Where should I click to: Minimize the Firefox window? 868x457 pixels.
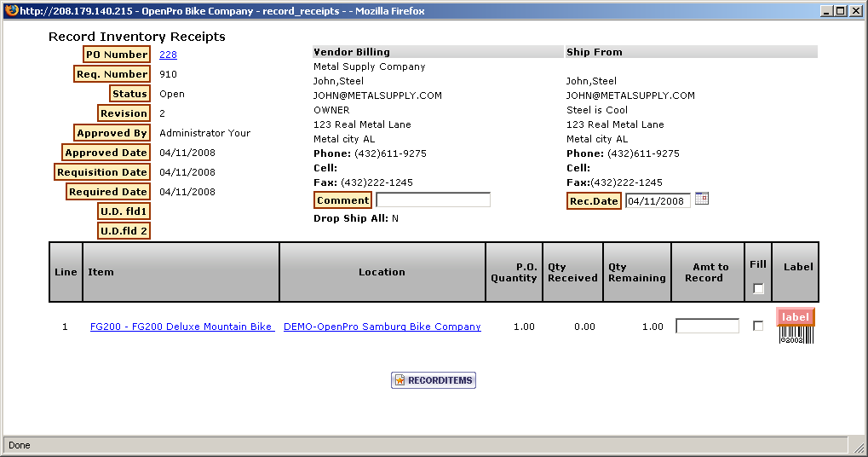pyautogui.click(x=826, y=11)
